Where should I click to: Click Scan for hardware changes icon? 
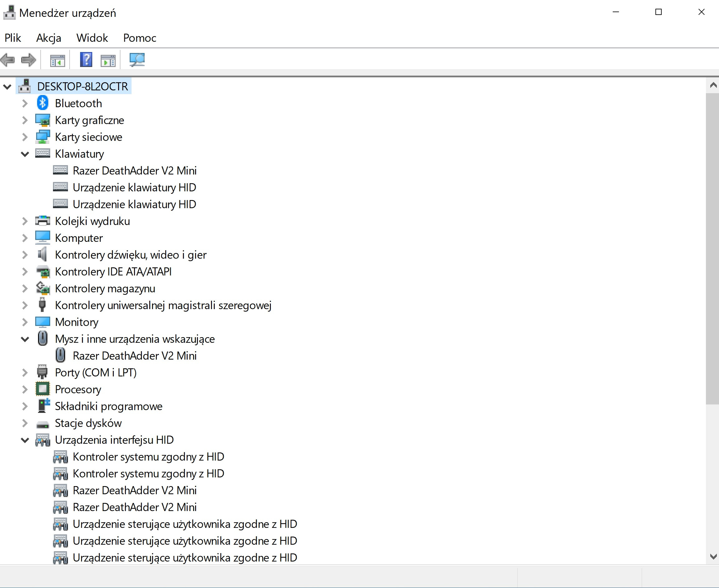coord(137,60)
